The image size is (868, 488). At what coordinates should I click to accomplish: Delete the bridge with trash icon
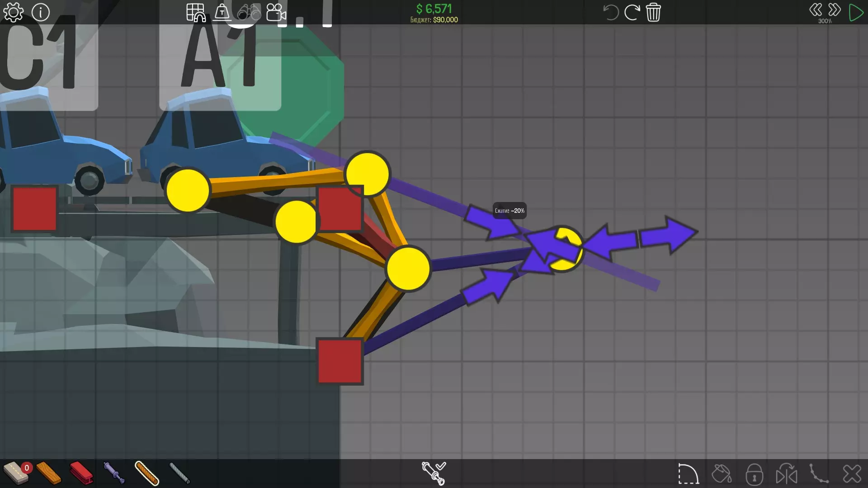pos(653,12)
